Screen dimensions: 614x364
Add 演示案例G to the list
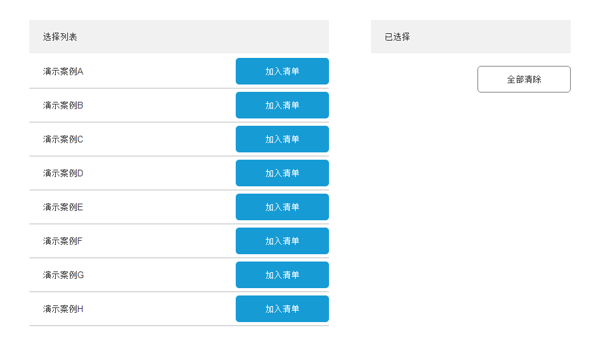282,275
